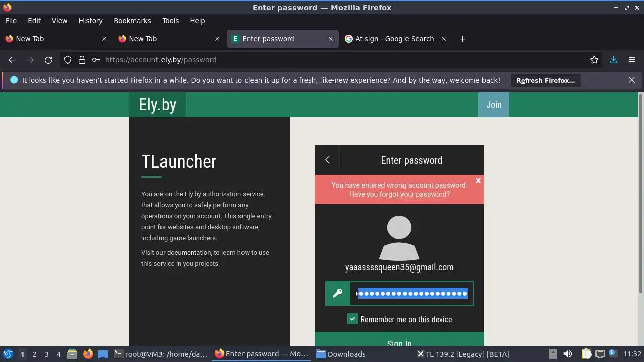Click the blue desktop icon in the taskbar
The image size is (644, 362).
click(x=103, y=354)
